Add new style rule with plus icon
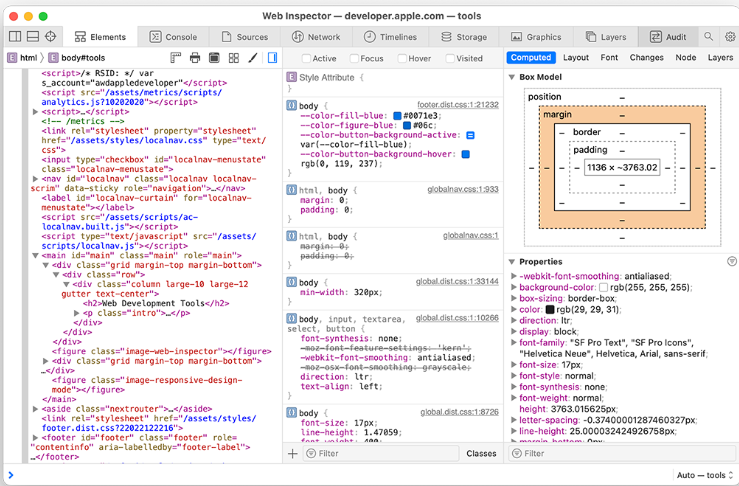 click(x=293, y=453)
